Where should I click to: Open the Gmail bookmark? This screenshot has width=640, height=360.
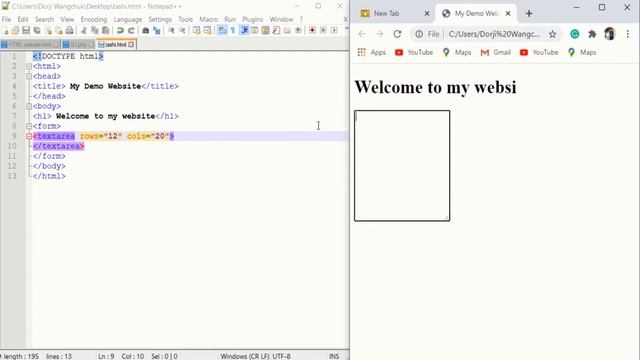496,52
